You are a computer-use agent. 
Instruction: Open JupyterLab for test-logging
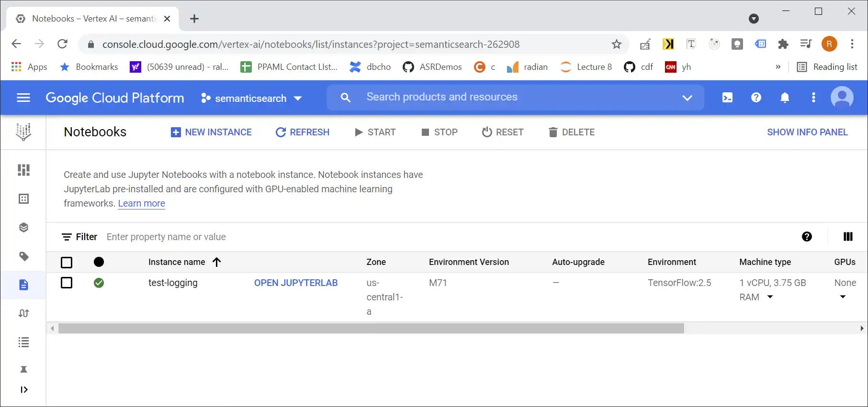(x=295, y=283)
